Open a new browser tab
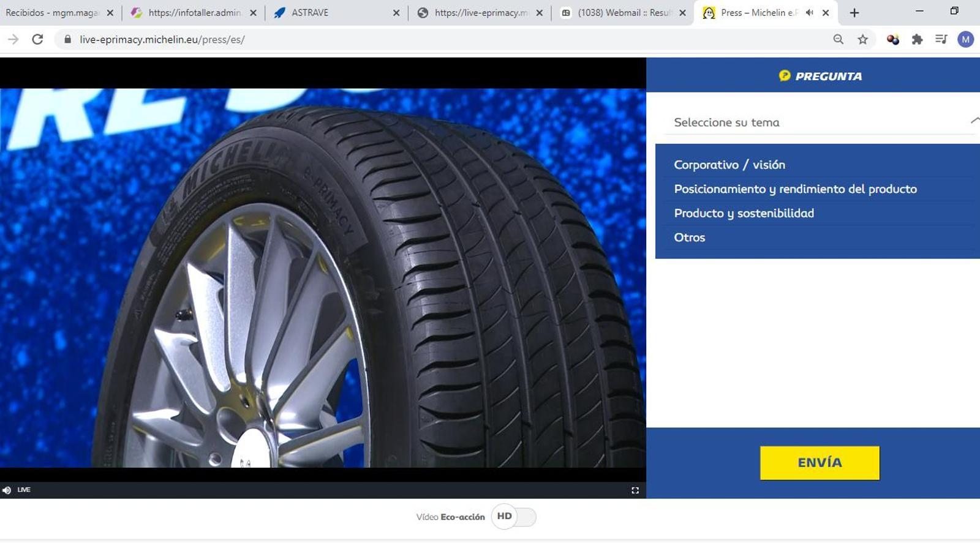This screenshot has width=980, height=551. click(854, 13)
